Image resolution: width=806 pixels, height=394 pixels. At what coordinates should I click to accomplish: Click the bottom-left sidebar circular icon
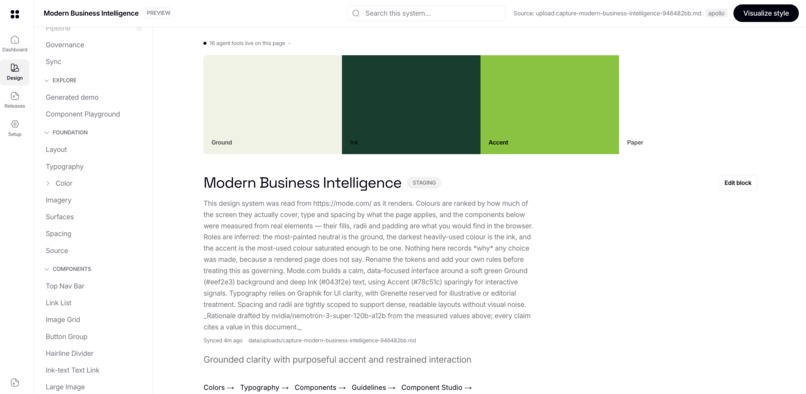(x=15, y=382)
